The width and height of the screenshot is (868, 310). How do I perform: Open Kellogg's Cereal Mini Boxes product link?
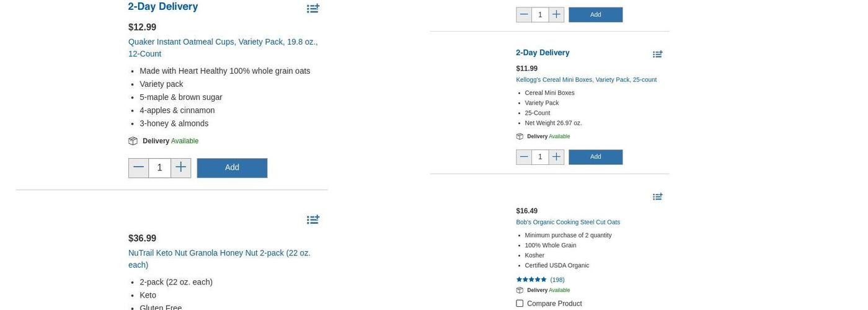tap(586, 79)
